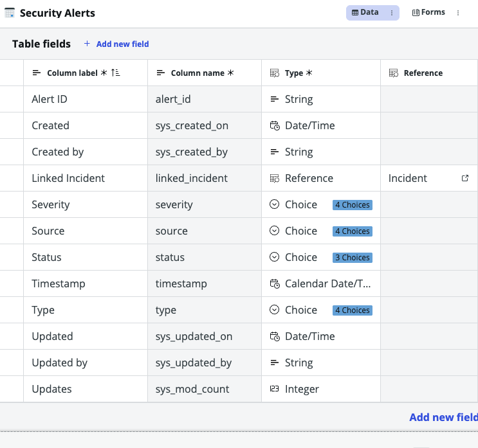Click the Reference type icon in linked_incident row
Screen dimensions: 478x448
pos(274,178)
